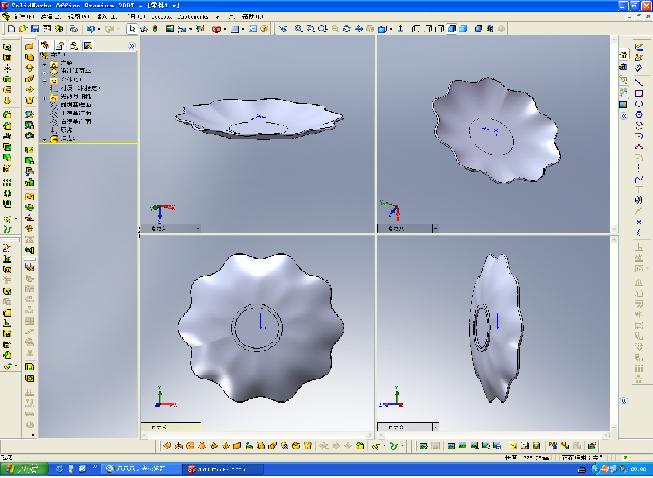Select the Right Plane tree item
653x478 pixels.
point(71,122)
